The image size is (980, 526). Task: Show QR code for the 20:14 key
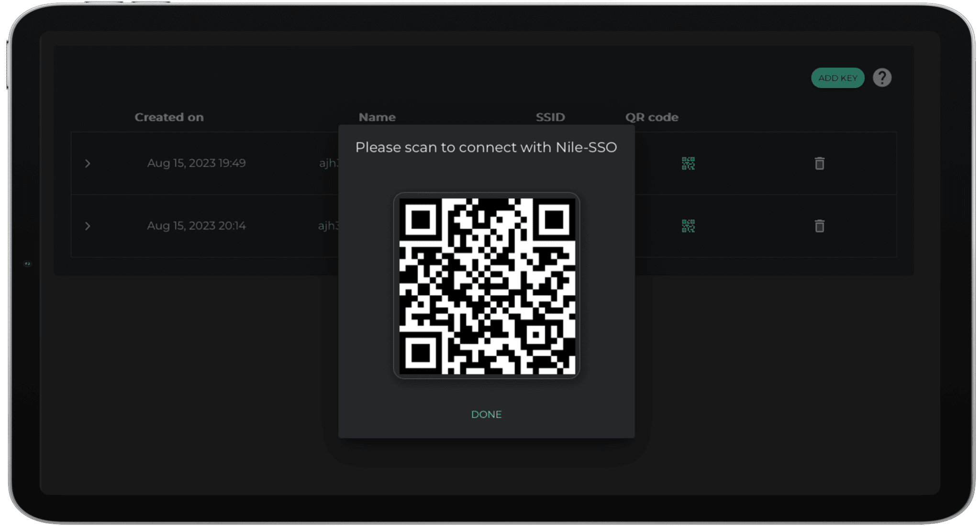click(x=688, y=226)
